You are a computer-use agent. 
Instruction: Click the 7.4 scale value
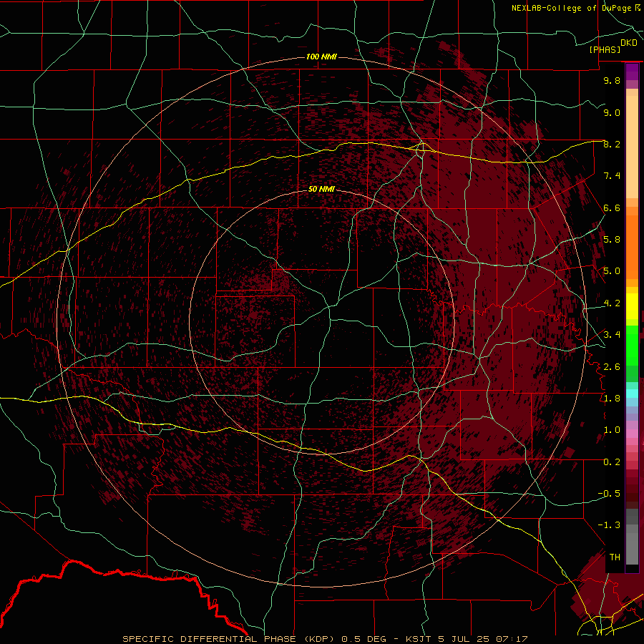(612, 176)
